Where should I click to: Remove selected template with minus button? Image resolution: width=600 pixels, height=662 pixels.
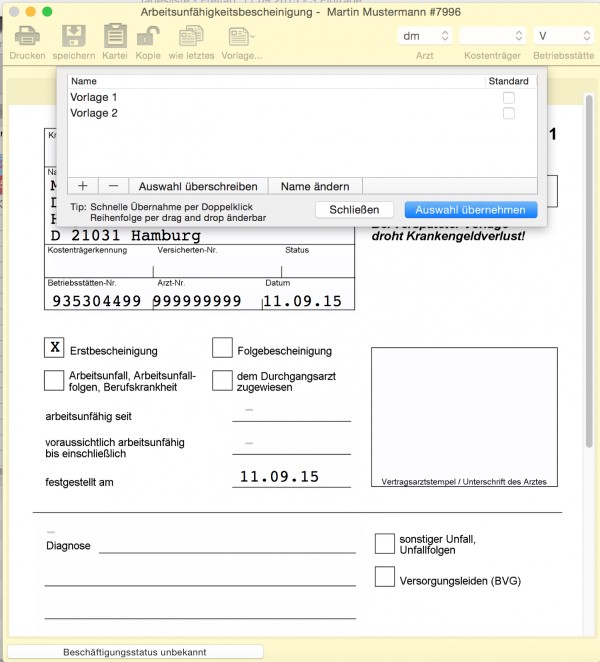(x=113, y=186)
